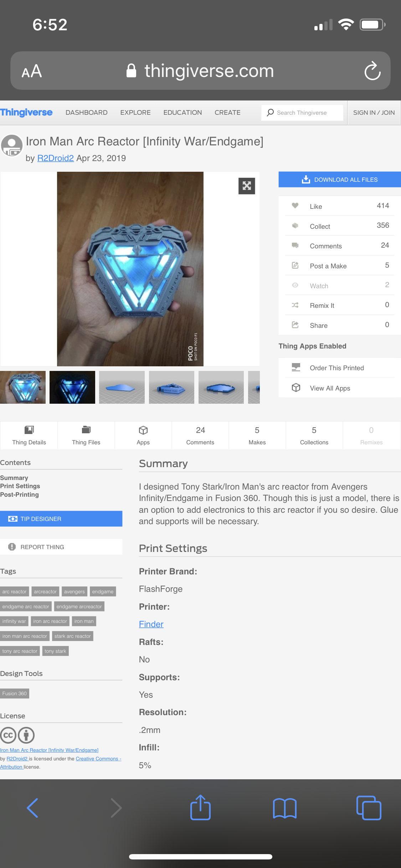Screen dimensions: 401x868
Task: Expand image with fullscreen icon
Action: (247, 186)
